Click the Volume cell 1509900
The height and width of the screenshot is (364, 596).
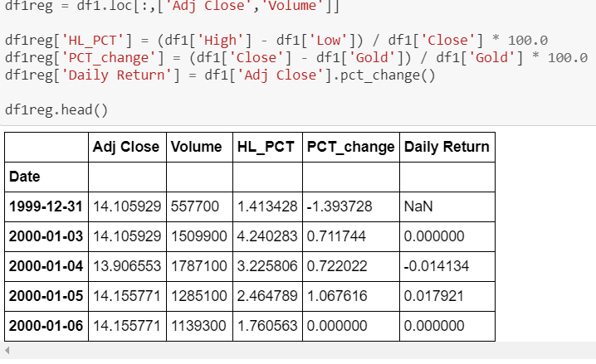pos(198,236)
